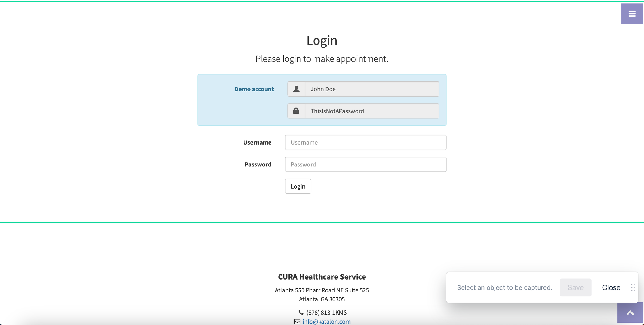Click the lock icon beside ThisIsNotAPassword
This screenshot has height=325, width=644.
[296, 111]
